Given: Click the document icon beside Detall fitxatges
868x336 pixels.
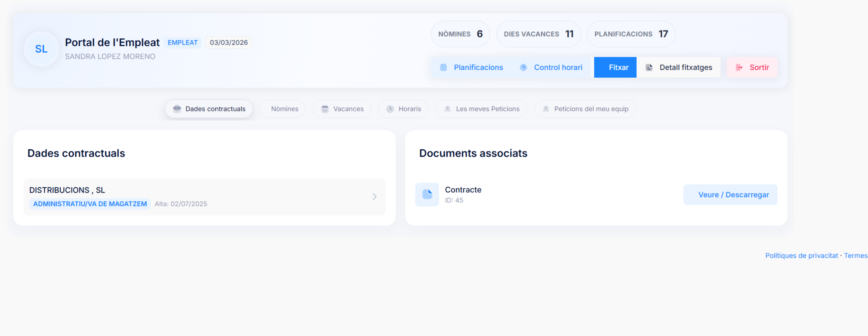Looking at the screenshot, I should [649, 67].
